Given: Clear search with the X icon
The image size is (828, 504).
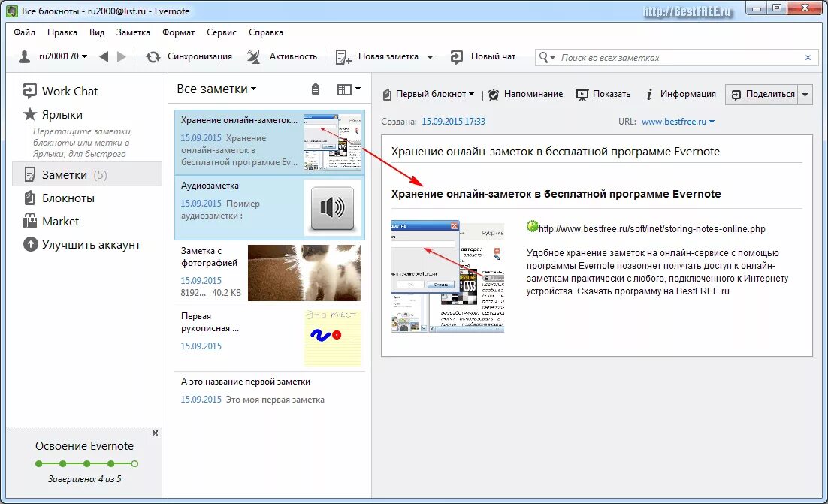Looking at the screenshot, I should click(808, 58).
